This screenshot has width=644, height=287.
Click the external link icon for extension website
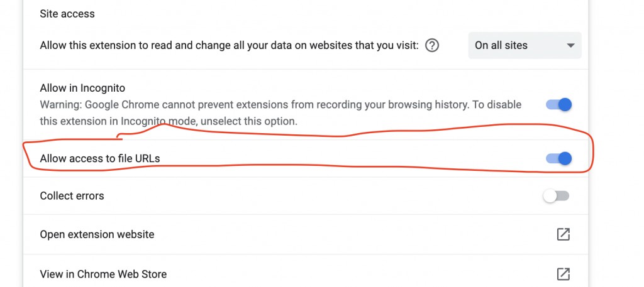(563, 234)
